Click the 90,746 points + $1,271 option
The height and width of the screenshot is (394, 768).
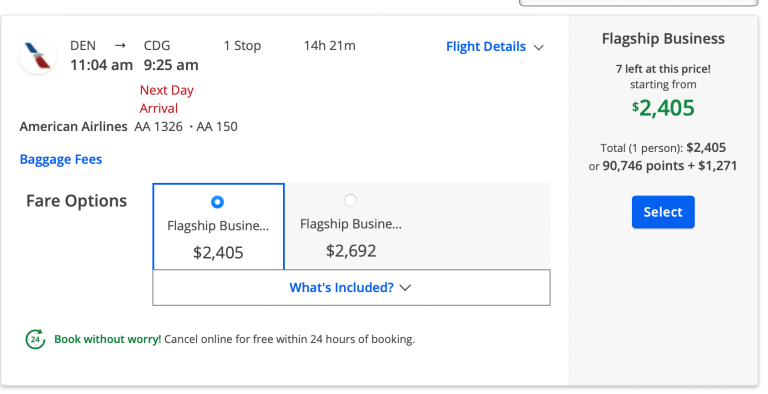pyautogui.click(x=669, y=166)
